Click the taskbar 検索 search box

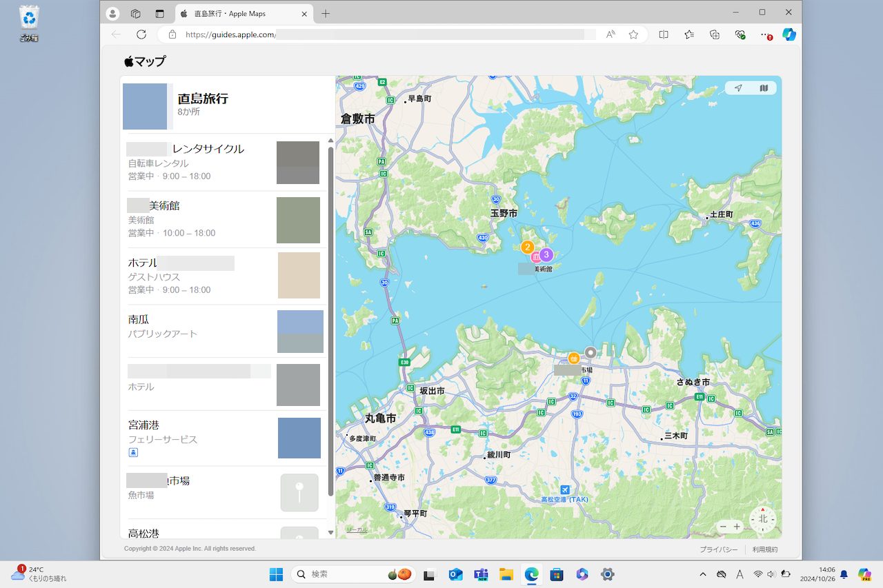(x=353, y=574)
